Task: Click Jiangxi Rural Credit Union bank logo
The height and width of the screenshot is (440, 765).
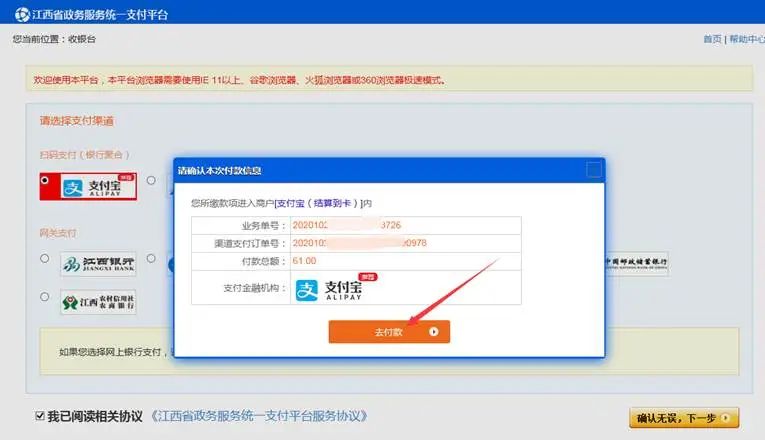Action: tap(98, 302)
